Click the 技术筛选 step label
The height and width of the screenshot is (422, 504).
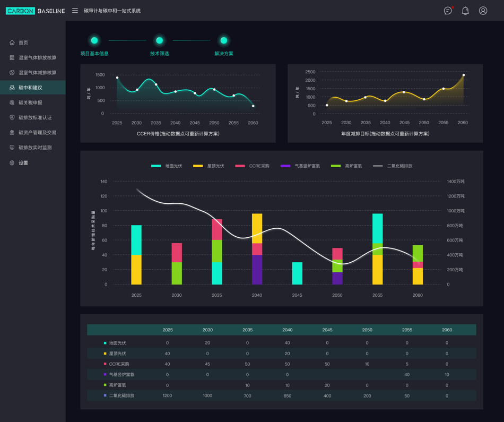point(160,54)
